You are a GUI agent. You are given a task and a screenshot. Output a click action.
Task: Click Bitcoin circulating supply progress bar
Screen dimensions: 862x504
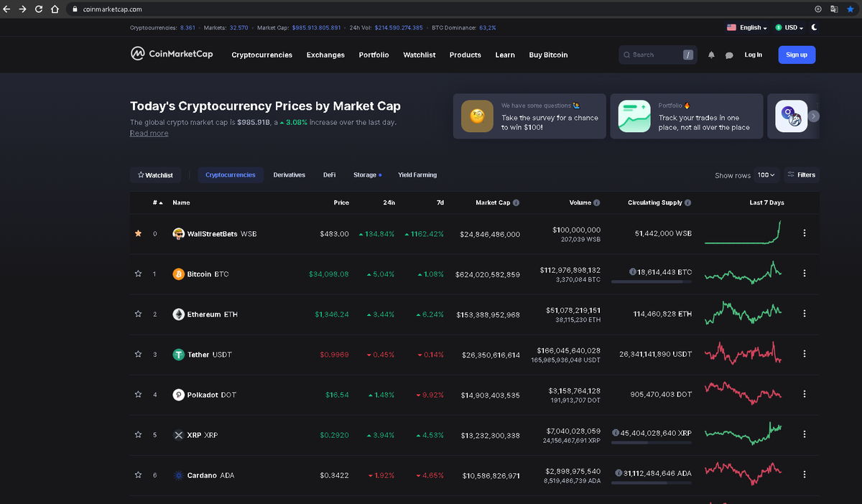point(652,281)
